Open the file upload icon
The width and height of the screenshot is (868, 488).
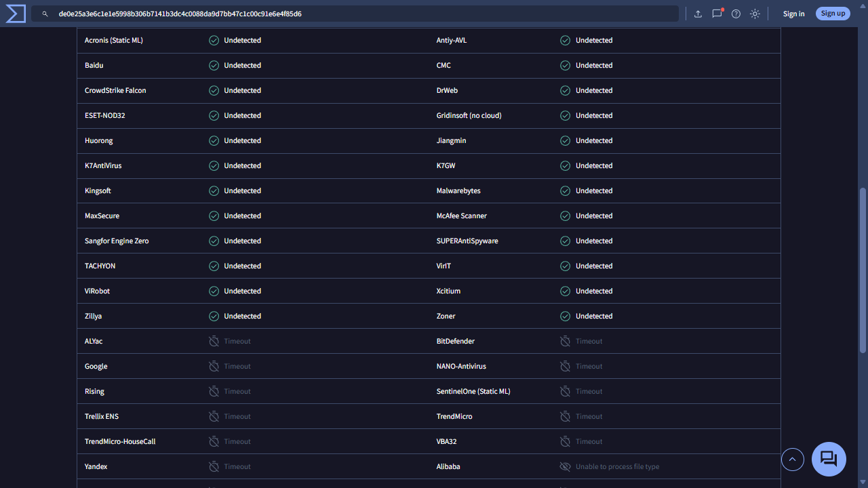(698, 14)
